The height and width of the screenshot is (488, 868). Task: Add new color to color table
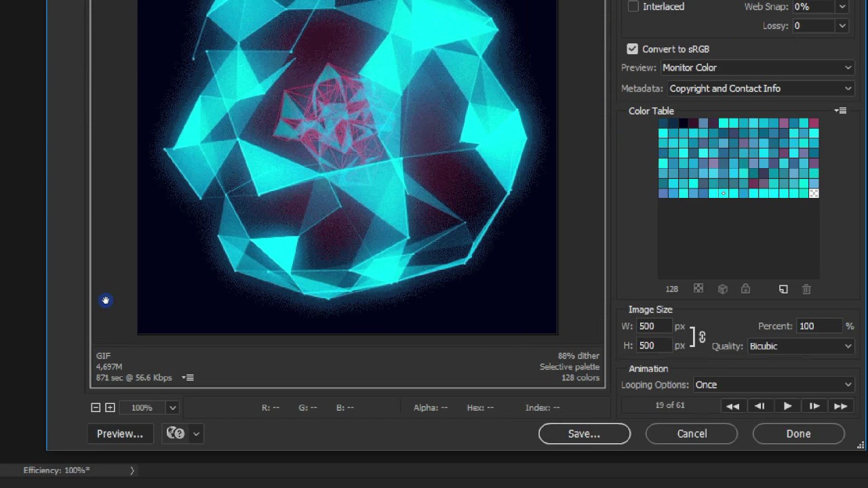(783, 289)
